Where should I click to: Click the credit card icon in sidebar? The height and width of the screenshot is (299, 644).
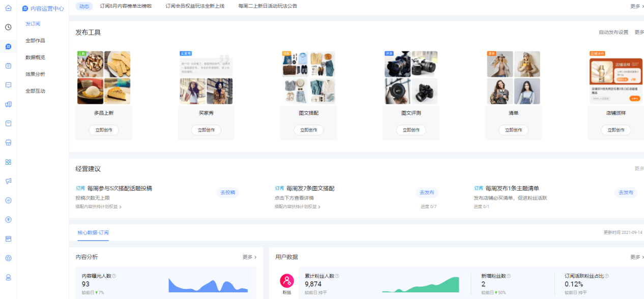[8, 238]
